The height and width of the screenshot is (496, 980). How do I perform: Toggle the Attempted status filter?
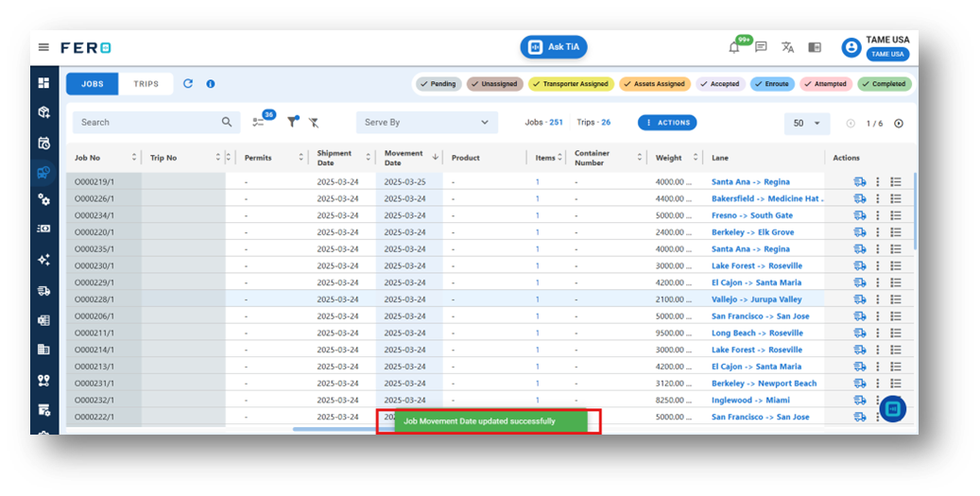tap(826, 84)
